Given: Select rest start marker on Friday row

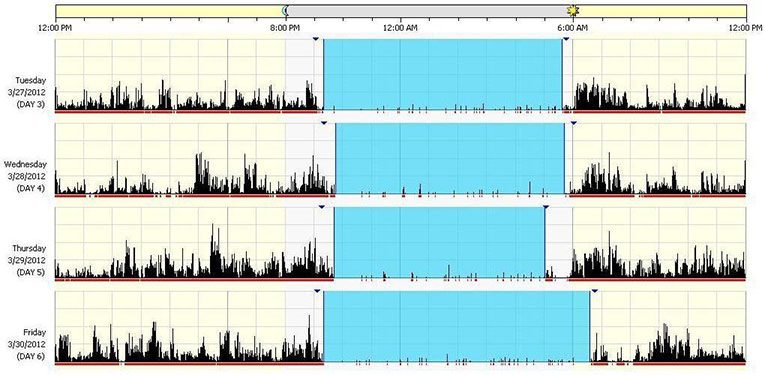Looking at the screenshot, I should (317, 291).
